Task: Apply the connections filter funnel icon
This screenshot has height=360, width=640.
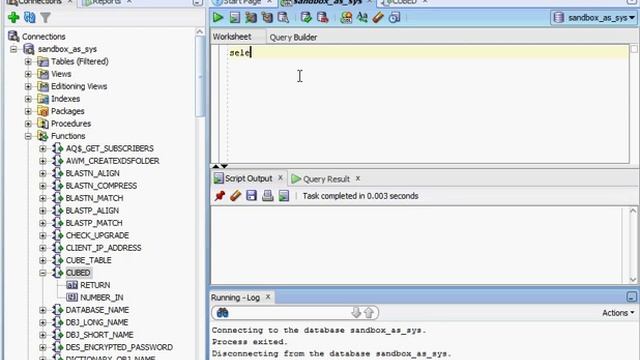Action: click(x=45, y=18)
